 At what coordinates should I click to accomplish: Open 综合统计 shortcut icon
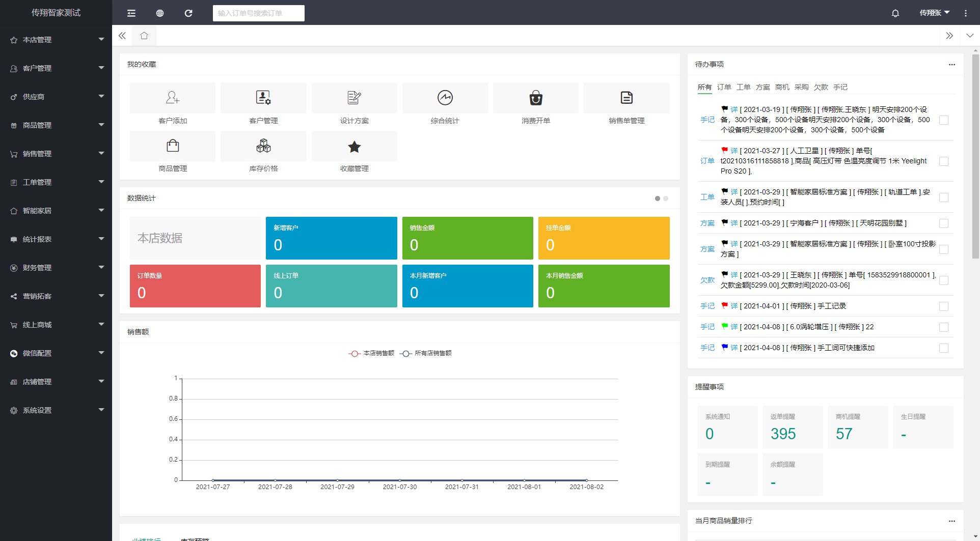(445, 97)
